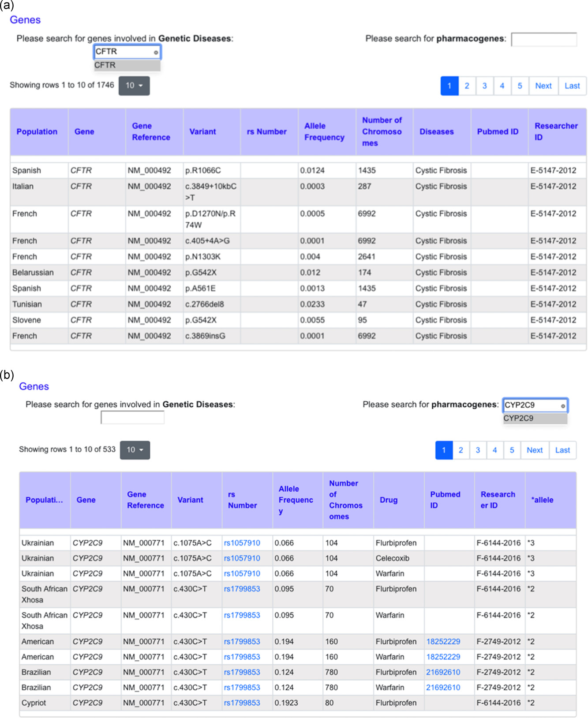Sort panel (b) by rs Number column
588x718 pixels.
click(247, 500)
